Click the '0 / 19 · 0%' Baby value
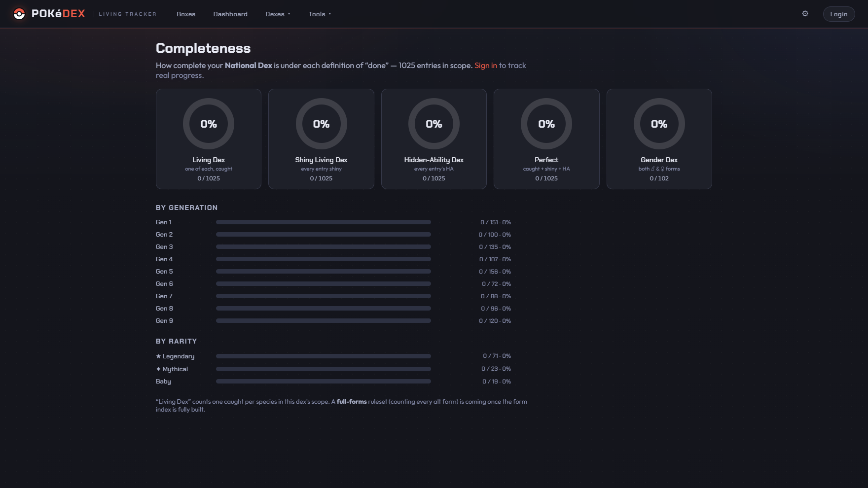The height and width of the screenshot is (488, 868). pos(497,382)
